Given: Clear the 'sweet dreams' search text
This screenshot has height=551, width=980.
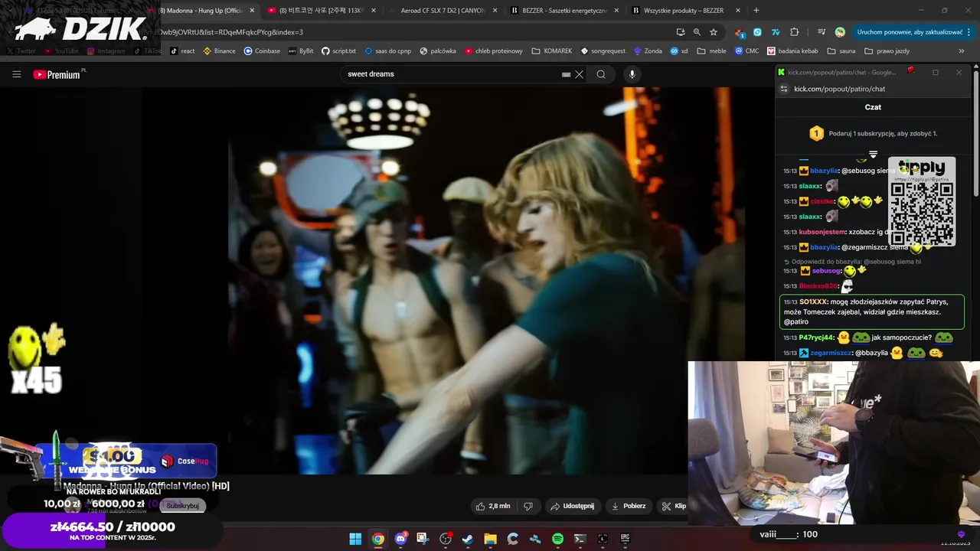Looking at the screenshot, I should [580, 74].
